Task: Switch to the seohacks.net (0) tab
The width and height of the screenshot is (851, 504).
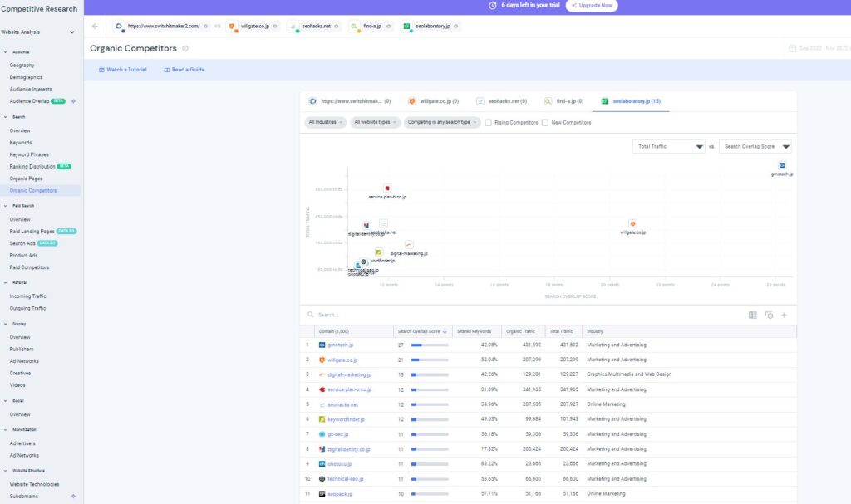Action: click(501, 101)
